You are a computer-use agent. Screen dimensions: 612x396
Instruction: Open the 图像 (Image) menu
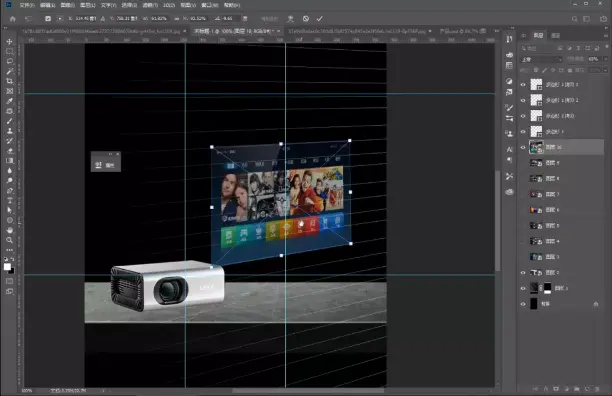(x=68, y=5)
